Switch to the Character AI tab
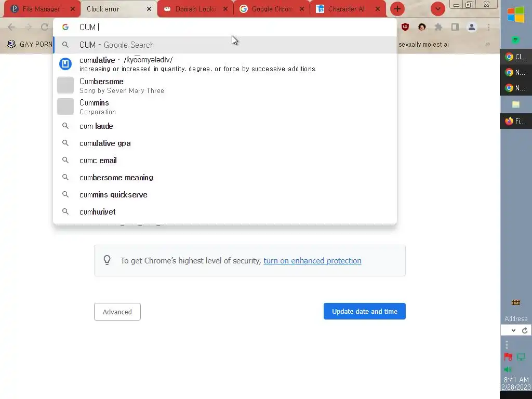This screenshot has width=532, height=399. [x=348, y=9]
